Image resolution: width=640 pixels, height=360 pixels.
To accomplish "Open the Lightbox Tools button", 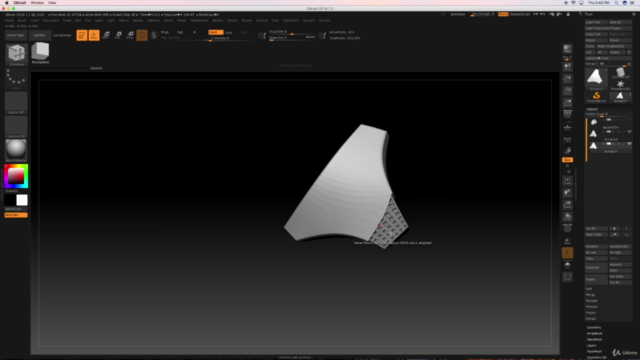I will click(608, 58).
